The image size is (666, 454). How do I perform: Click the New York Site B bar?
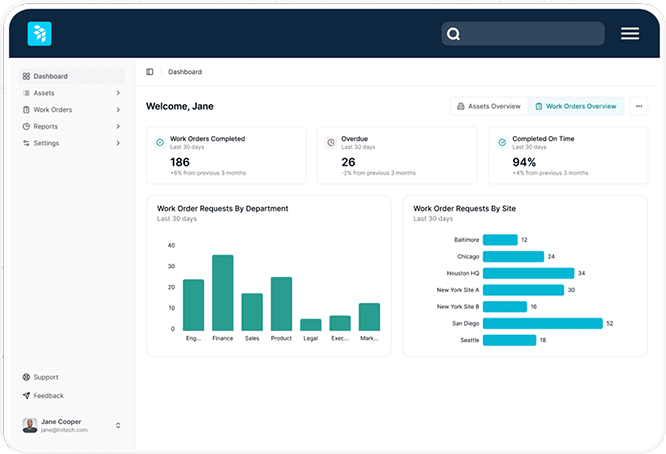pyautogui.click(x=505, y=307)
